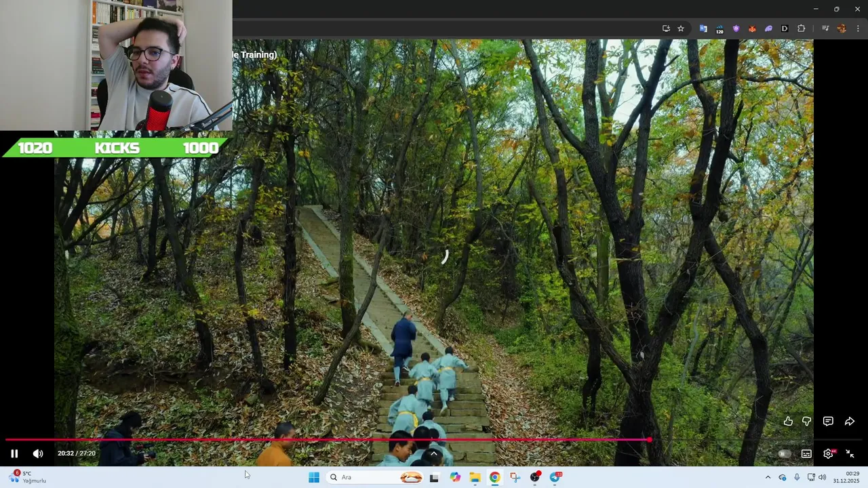Exit full screen mode

tap(850, 453)
